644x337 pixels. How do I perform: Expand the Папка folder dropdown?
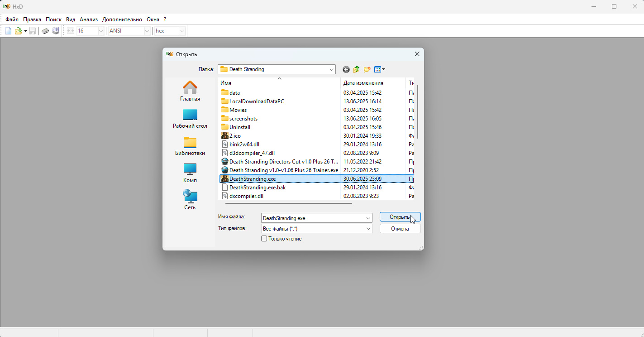point(332,69)
